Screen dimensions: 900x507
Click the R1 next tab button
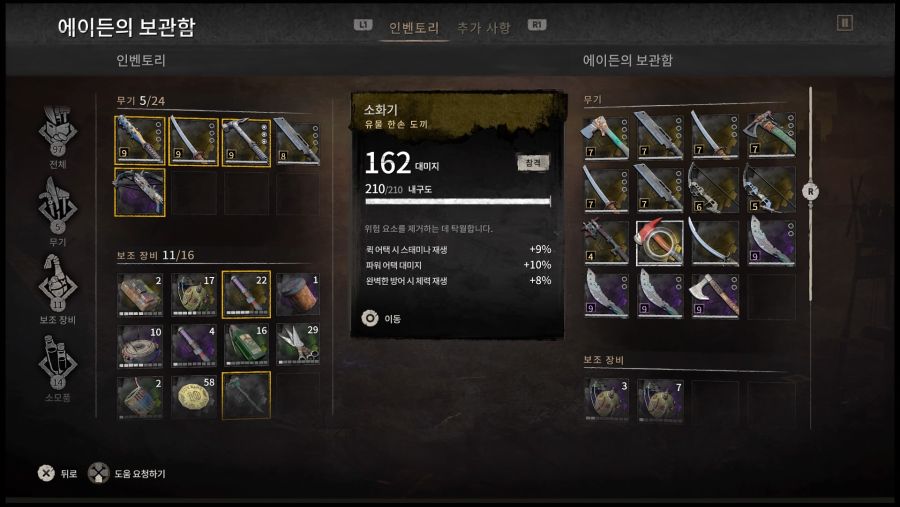[x=537, y=25]
